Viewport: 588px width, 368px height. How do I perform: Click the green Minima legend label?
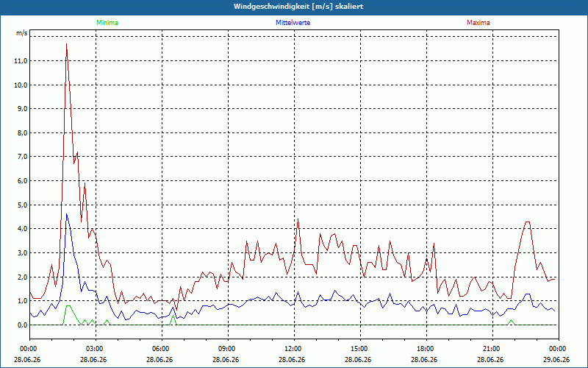click(x=107, y=23)
